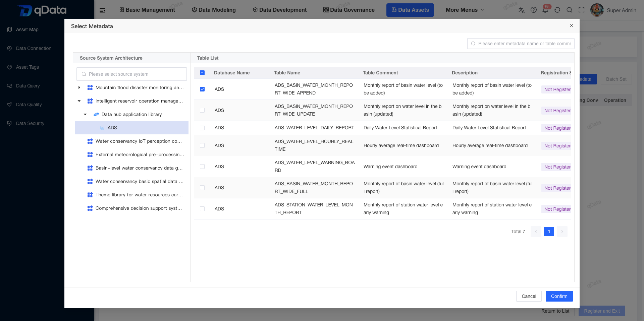The height and width of the screenshot is (321, 644).
Task: Click the Data hub application library cloud icon
Action: point(96,114)
